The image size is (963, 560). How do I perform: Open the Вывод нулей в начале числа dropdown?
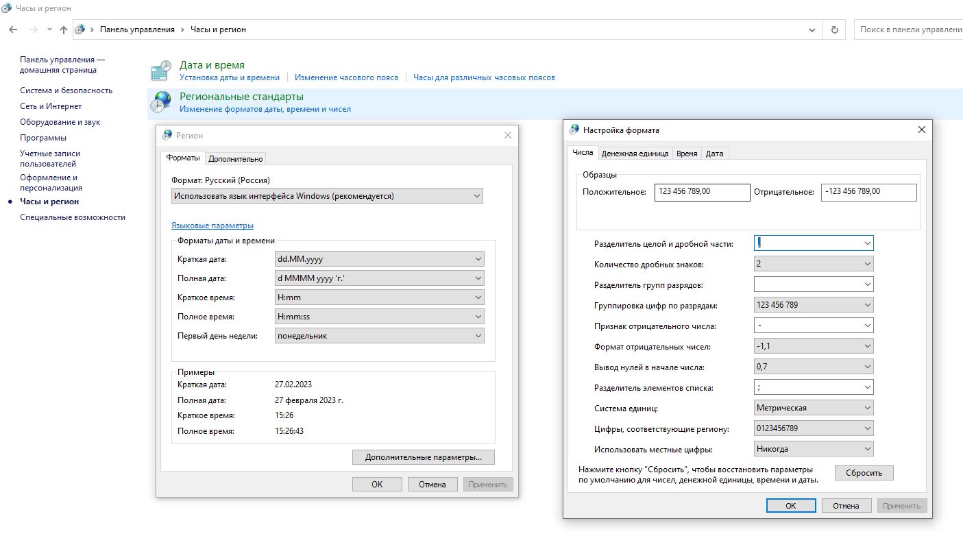click(814, 366)
